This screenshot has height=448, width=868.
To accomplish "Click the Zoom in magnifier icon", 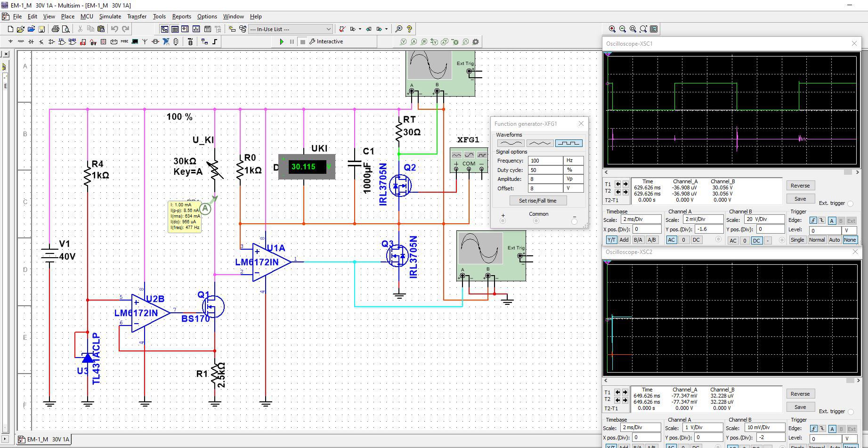I will pos(612,29).
